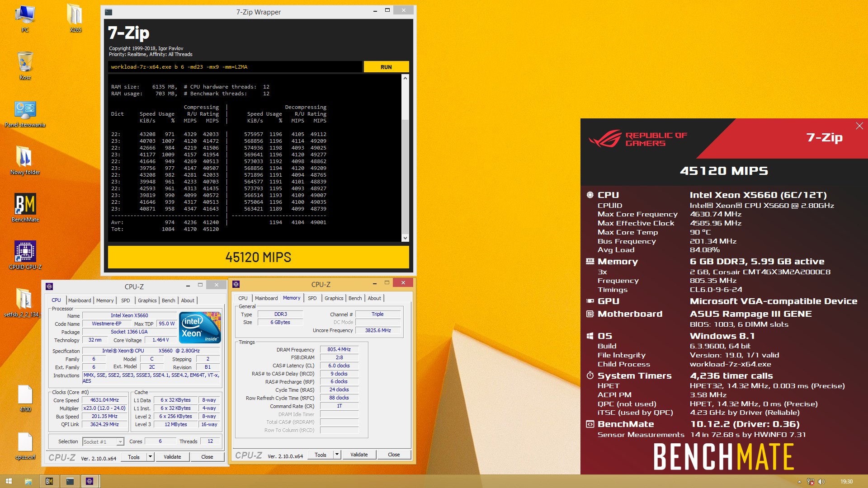Open the Kosz recycle bin
Screen dimensions: 868x488
(25, 66)
